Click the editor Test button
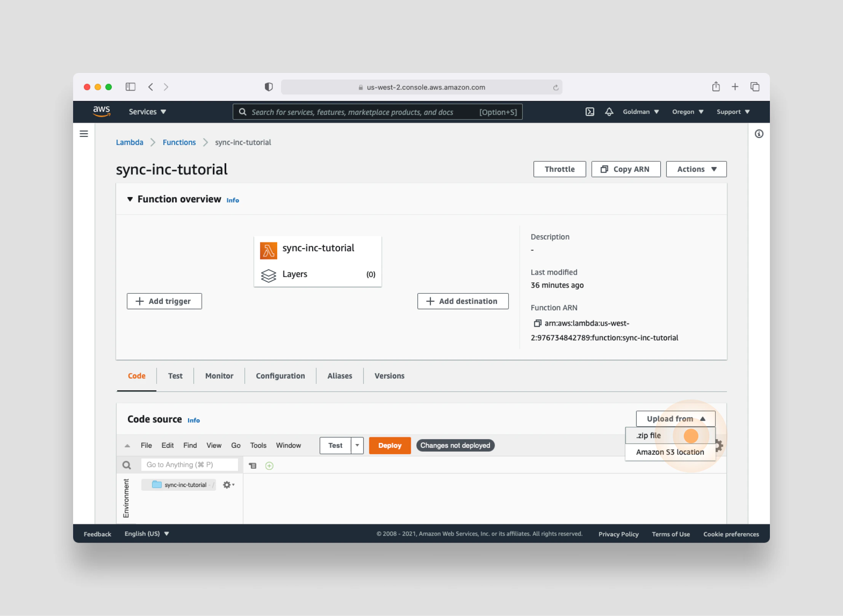Screen dimensions: 843x616 pyautogui.click(x=335, y=446)
